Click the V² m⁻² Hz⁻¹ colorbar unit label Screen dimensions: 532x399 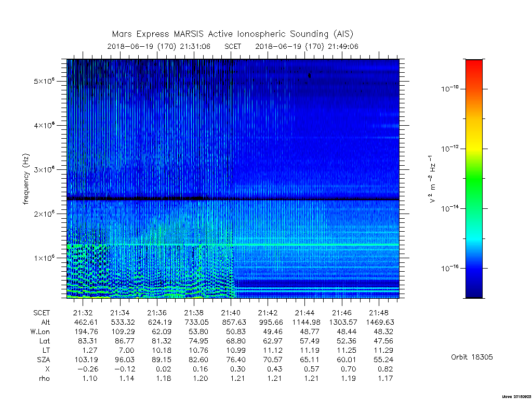click(432, 179)
